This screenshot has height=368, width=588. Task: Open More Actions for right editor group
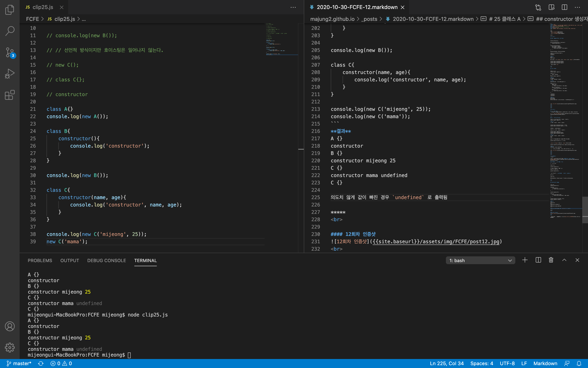coord(577,7)
